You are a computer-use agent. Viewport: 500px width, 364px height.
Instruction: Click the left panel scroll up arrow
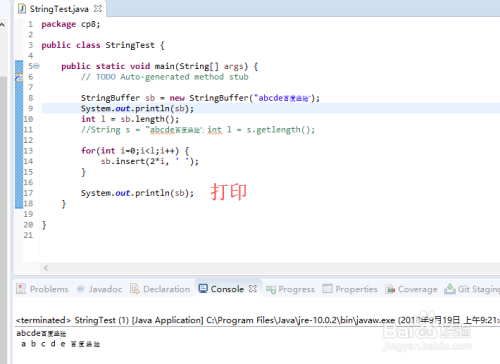(2, 25)
